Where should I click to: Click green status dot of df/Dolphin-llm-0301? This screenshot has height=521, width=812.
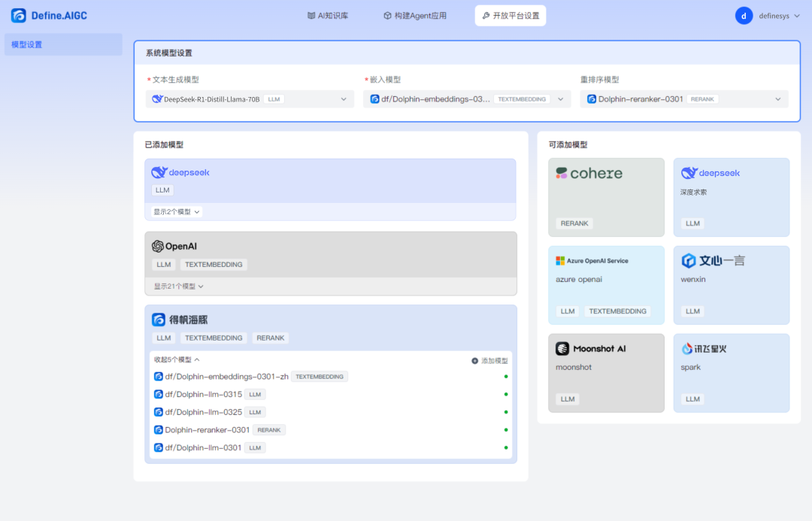coord(506,447)
